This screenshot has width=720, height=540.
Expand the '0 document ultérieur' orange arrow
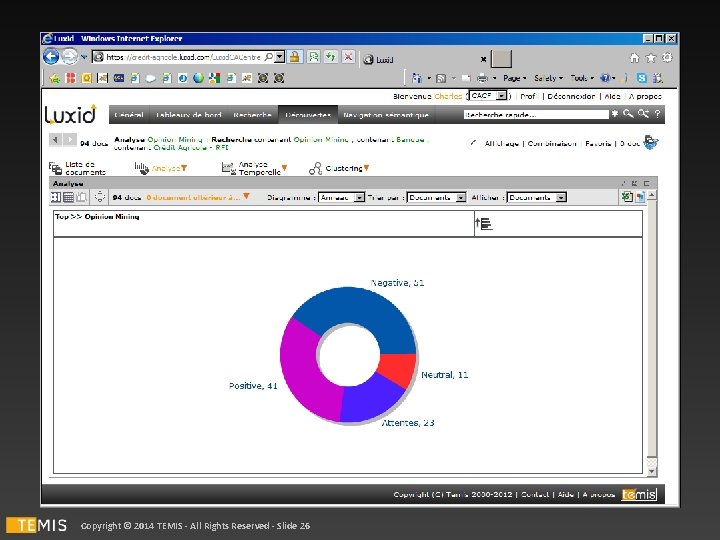[x=246, y=197]
